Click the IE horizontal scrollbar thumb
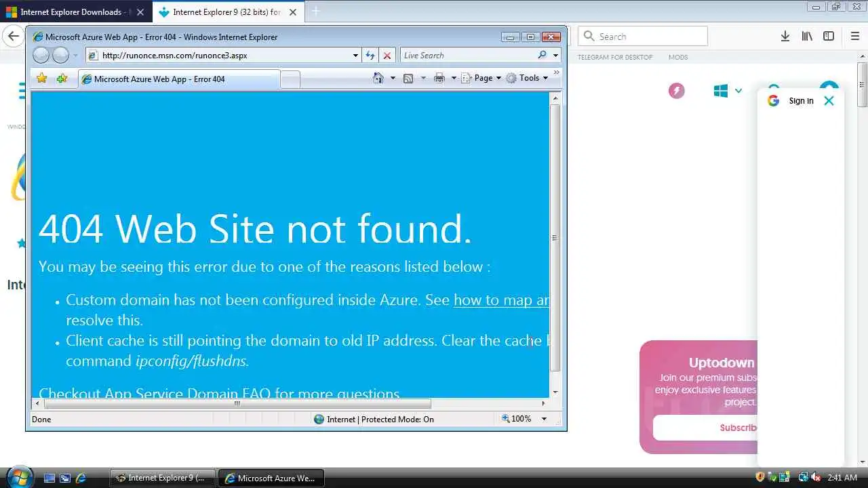The height and width of the screenshot is (488, 868). tap(237, 403)
